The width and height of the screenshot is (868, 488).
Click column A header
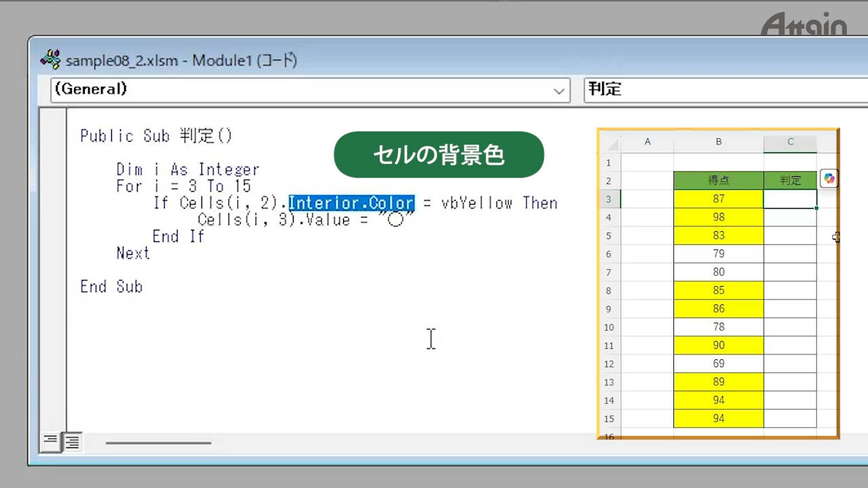pos(647,142)
